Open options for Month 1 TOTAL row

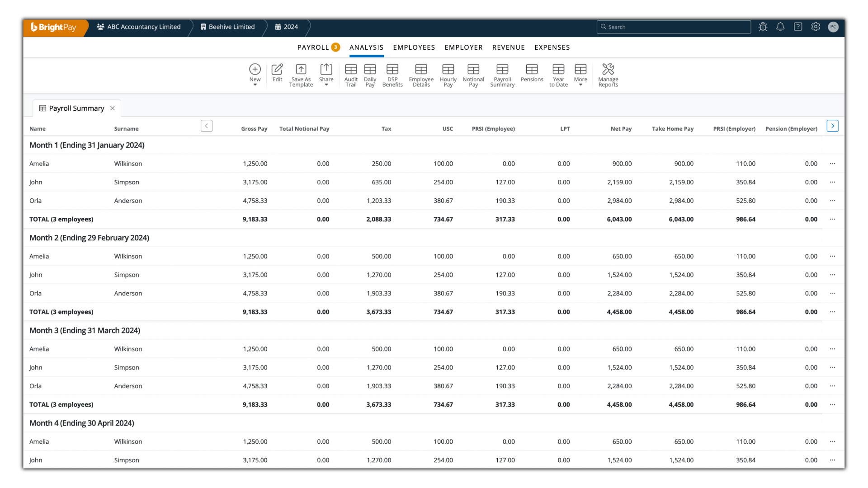coord(832,219)
